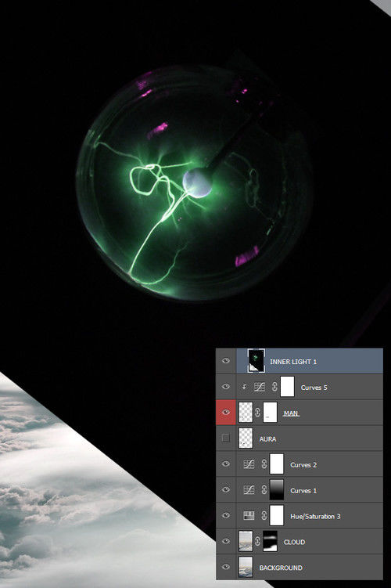Show the AURA layer visibility

(x=226, y=438)
